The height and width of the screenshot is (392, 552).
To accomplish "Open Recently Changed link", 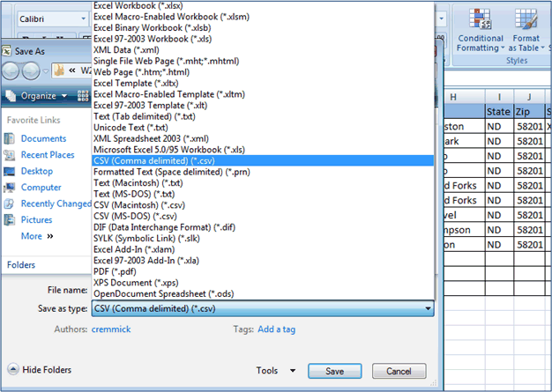I will 56,203.
